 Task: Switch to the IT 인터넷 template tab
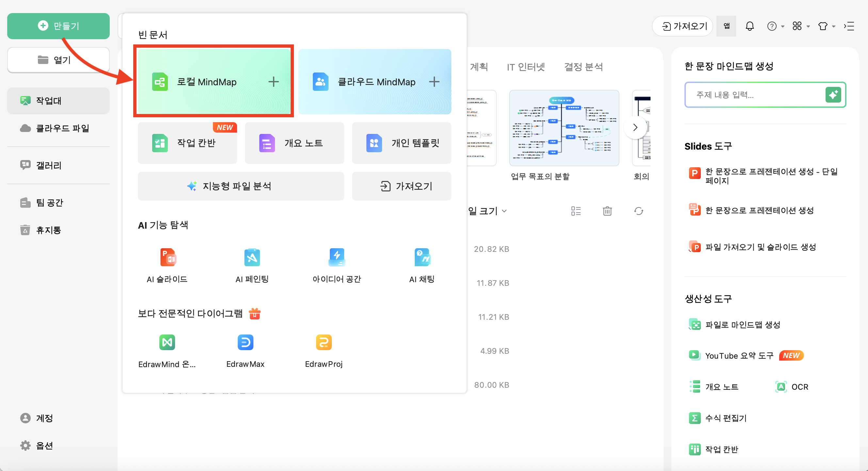click(x=526, y=67)
